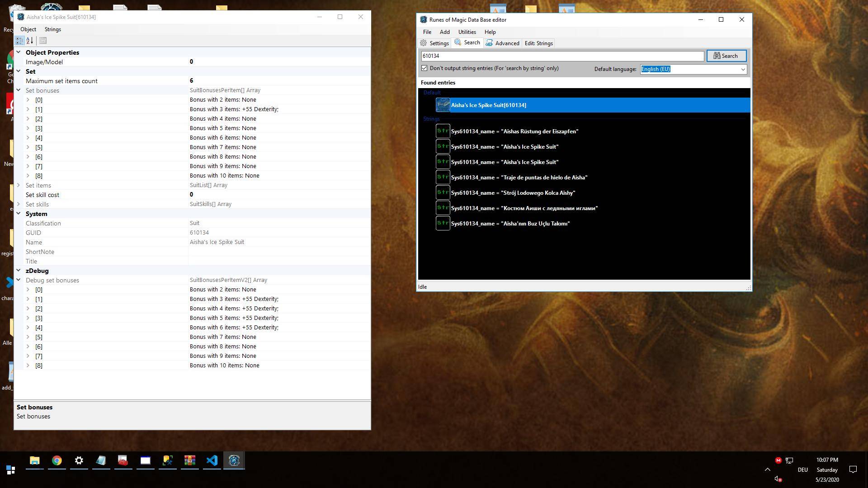
Task: Click the muted volume tray icon
Action: (778, 479)
